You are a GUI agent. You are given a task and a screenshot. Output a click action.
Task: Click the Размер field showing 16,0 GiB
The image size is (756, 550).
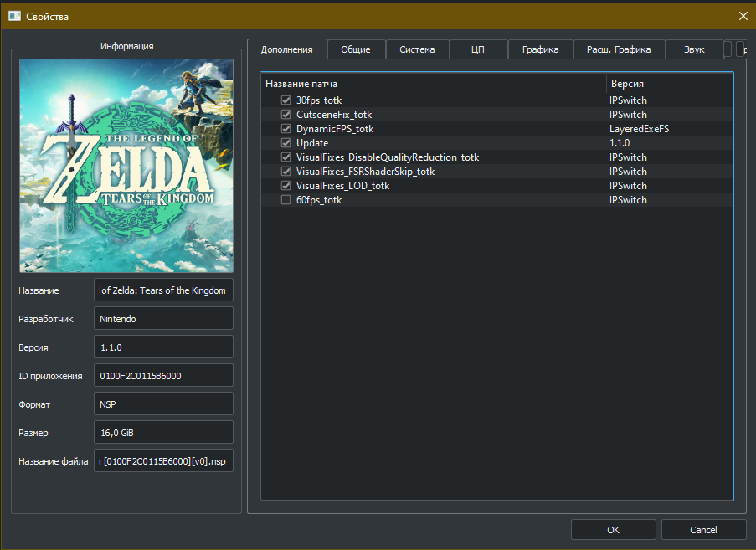click(x=163, y=433)
